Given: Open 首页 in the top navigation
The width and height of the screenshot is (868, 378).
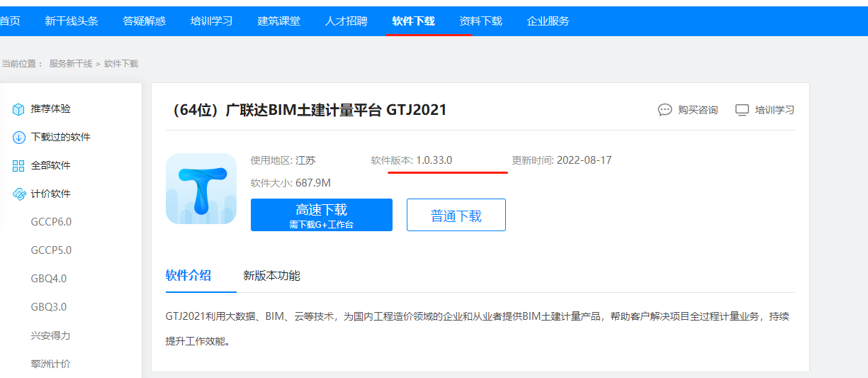Looking at the screenshot, I should point(10,21).
